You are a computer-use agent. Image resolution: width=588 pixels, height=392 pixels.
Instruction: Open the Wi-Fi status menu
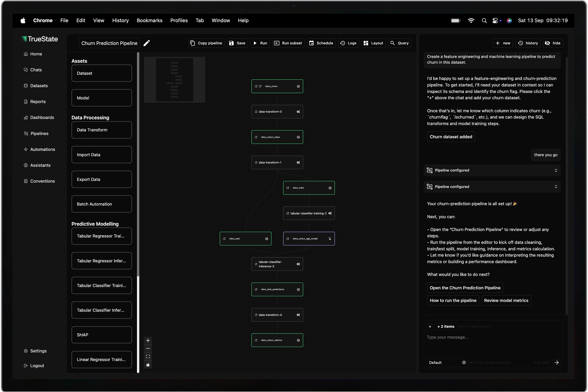(471, 20)
